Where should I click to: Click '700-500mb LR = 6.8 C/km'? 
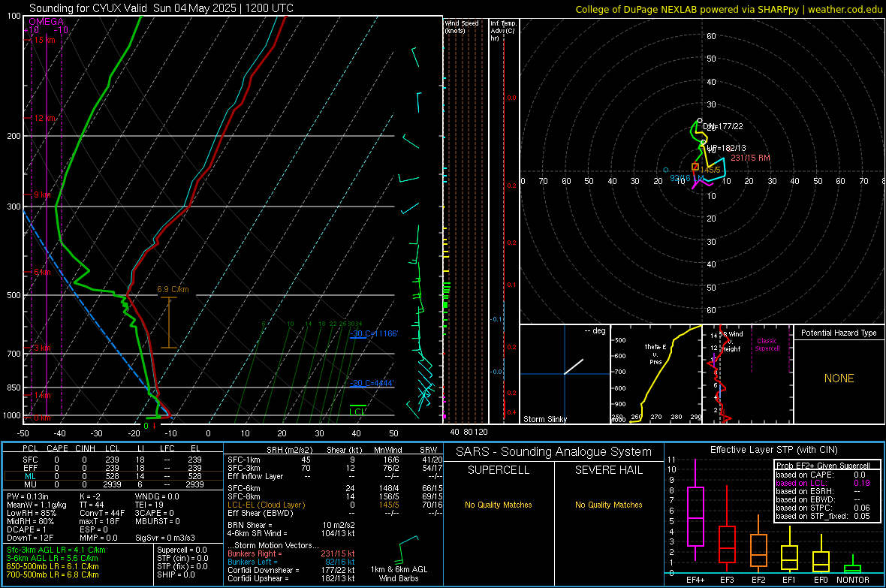(x=53, y=574)
